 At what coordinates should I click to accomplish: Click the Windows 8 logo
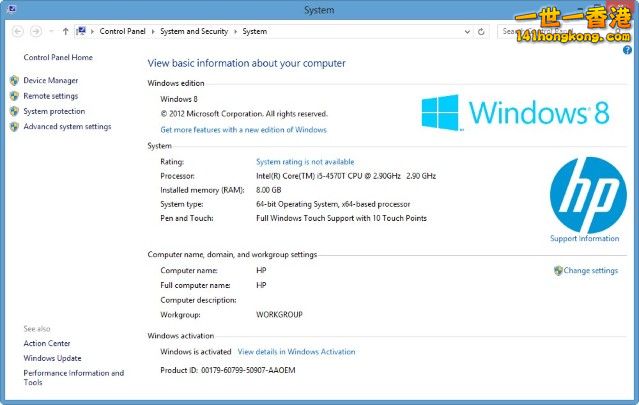coord(515,113)
